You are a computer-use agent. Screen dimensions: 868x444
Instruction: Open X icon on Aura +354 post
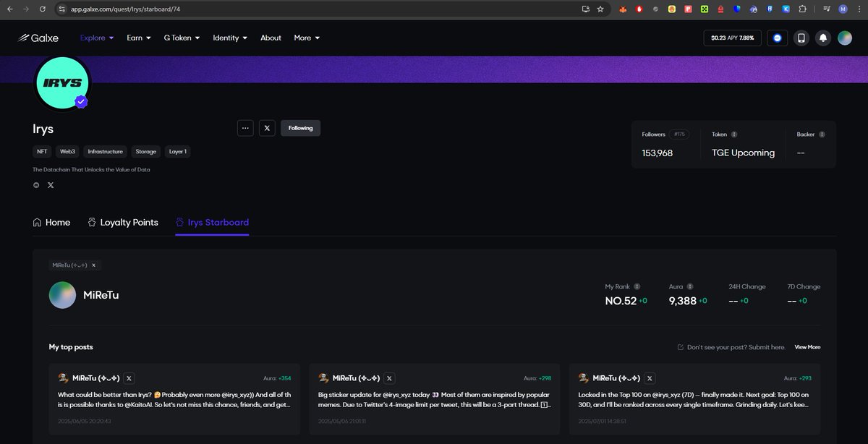(129, 378)
